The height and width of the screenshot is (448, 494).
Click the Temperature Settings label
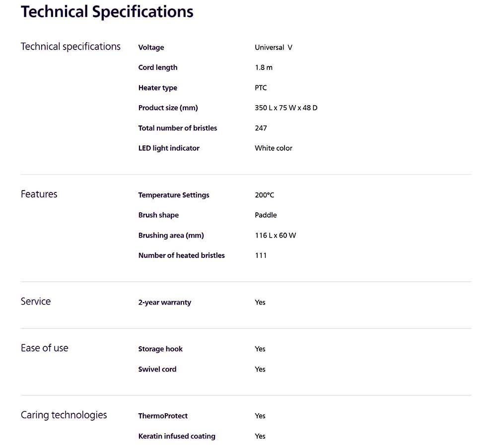click(174, 195)
